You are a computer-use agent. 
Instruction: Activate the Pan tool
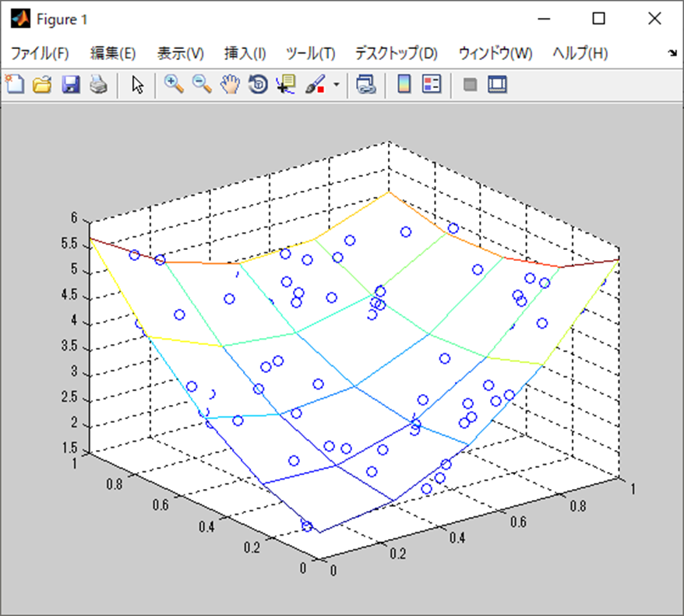(229, 84)
